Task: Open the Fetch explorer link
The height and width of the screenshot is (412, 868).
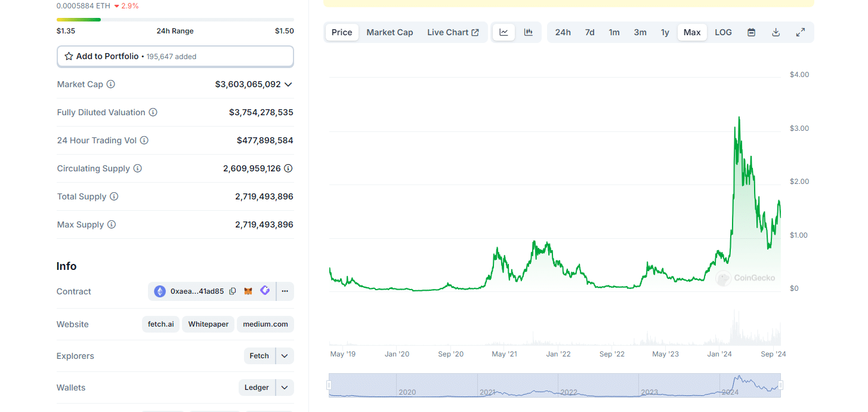Action: point(260,356)
